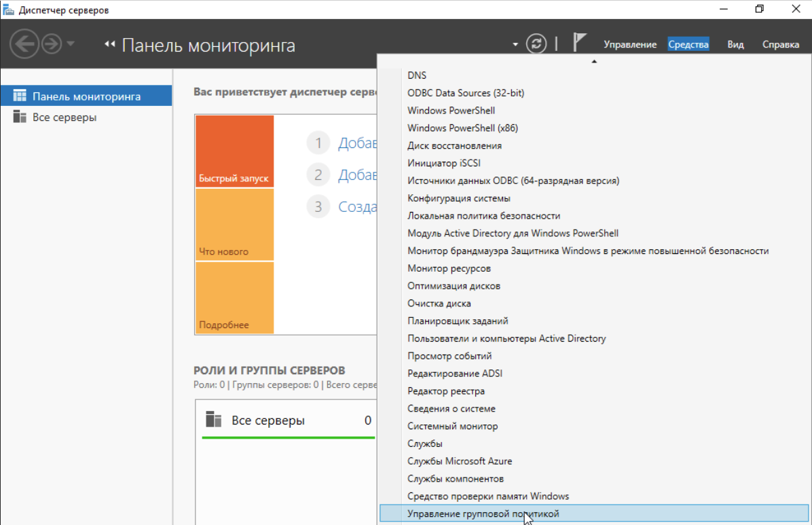Open Монитор ресурсов

(x=594, y=268)
